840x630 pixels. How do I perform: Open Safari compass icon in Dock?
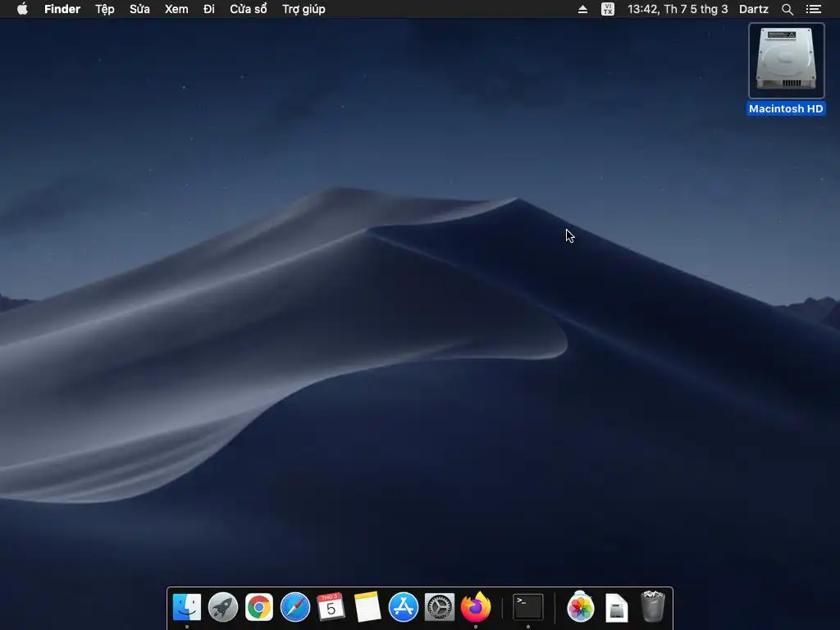coord(295,607)
